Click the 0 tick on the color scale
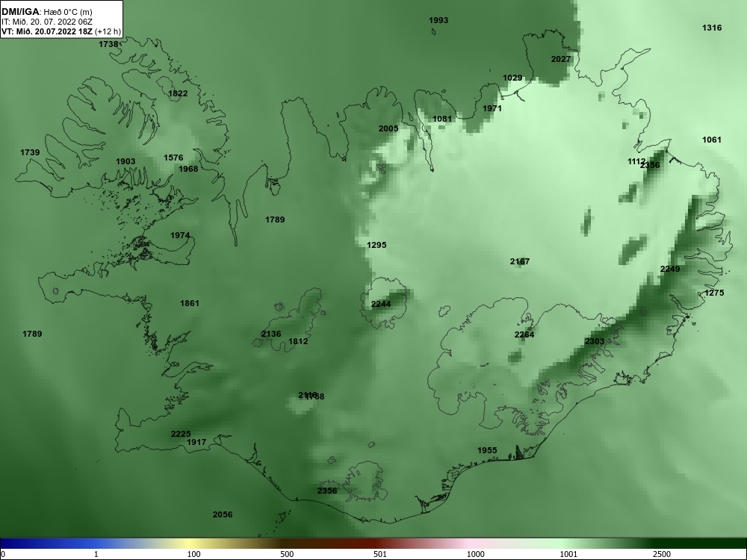This screenshot has height=560, width=747. [x=3, y=554]
